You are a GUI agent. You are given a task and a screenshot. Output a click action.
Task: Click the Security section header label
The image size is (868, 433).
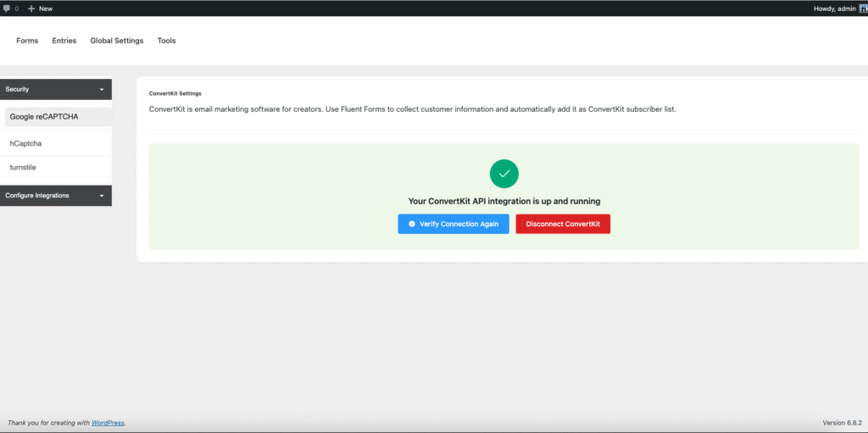pos(18,89)
